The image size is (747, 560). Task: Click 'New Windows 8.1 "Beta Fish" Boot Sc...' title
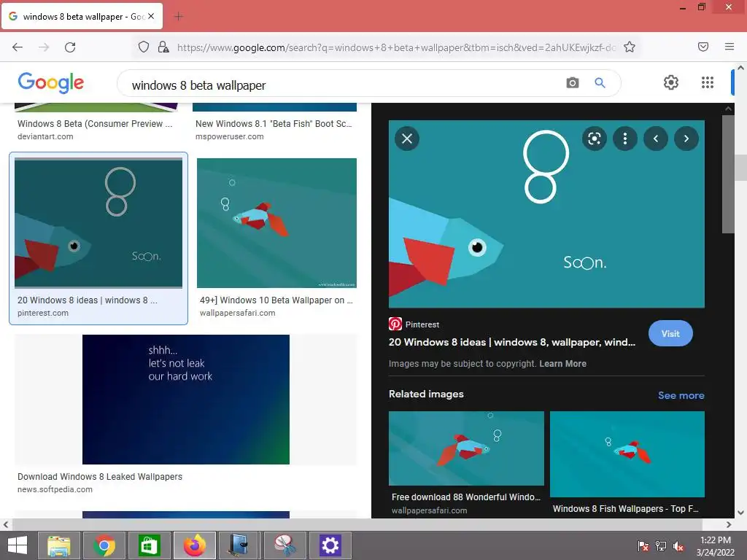274,124
